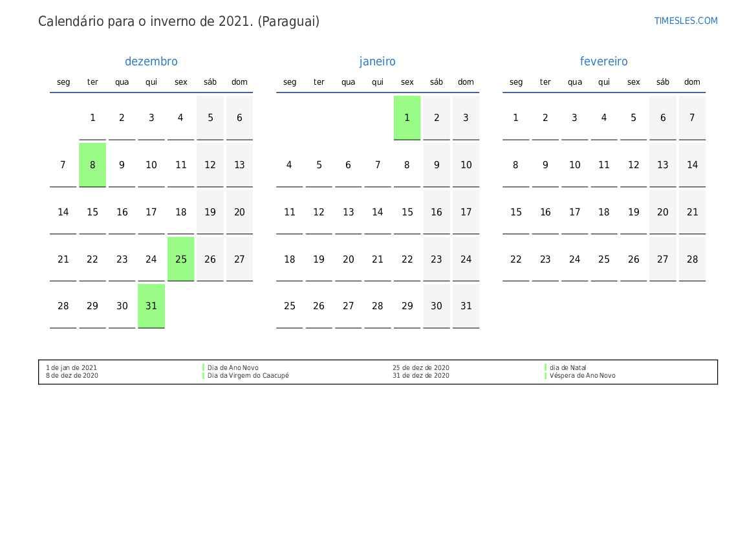
Task: Open the TIMESLES.COM link
Action: pyautogui.click(x=686, y=21)
